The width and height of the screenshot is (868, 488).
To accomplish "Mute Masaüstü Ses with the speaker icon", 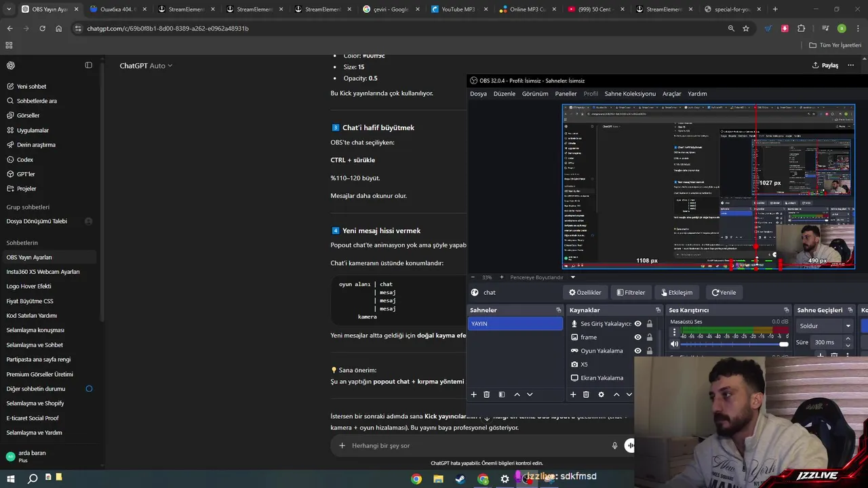I will (x=674, y=344).
